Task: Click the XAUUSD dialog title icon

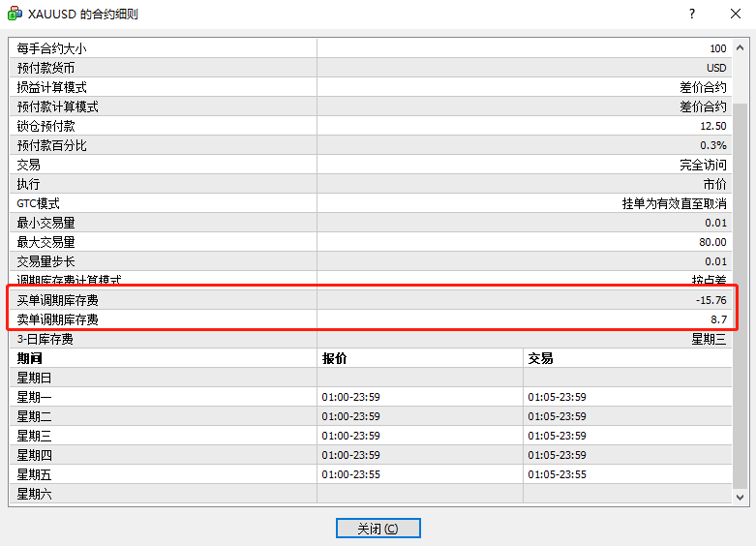Action: [x=15, y=14]
